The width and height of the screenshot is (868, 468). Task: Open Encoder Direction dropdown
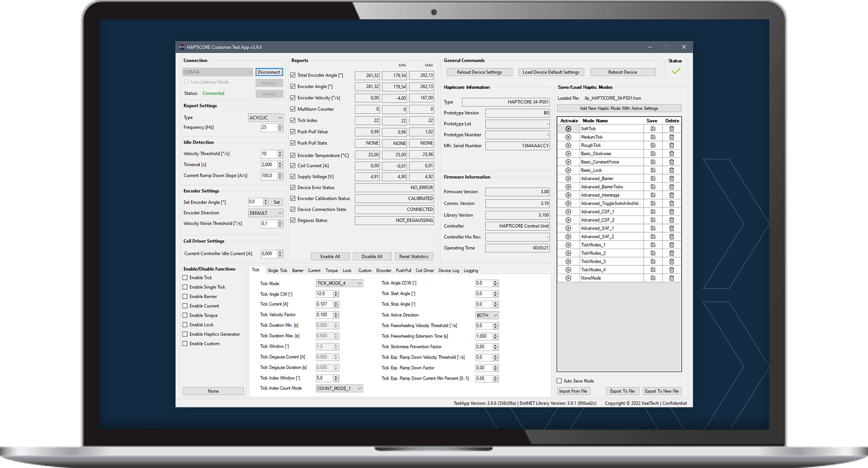(x=266, y=213)
